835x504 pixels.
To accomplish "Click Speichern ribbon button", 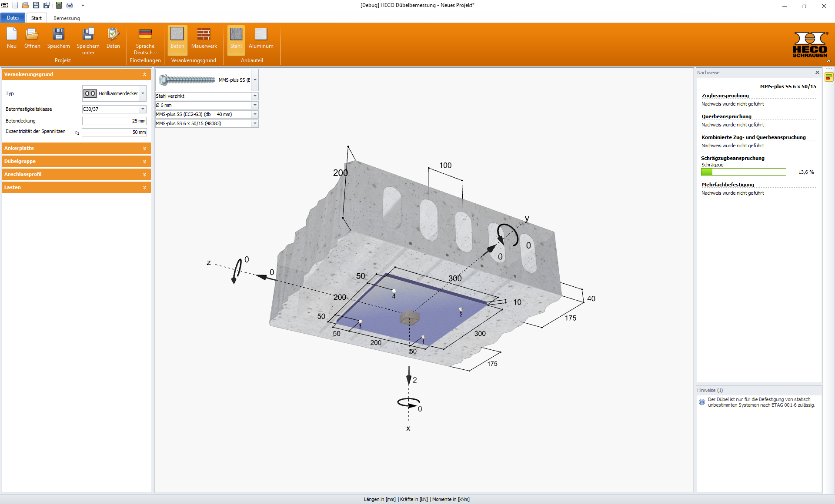I will pyautogui.click(x=58, y=38).
